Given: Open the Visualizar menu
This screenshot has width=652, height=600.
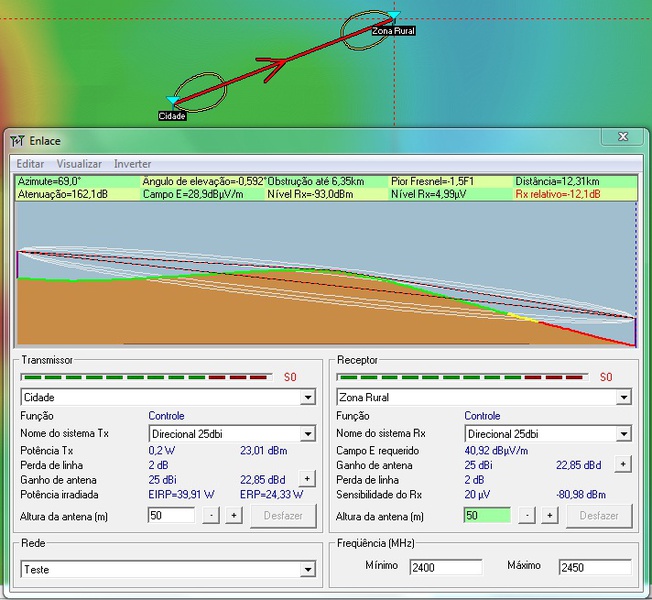Looking at the screenshot, I should [x=79, y=164].
